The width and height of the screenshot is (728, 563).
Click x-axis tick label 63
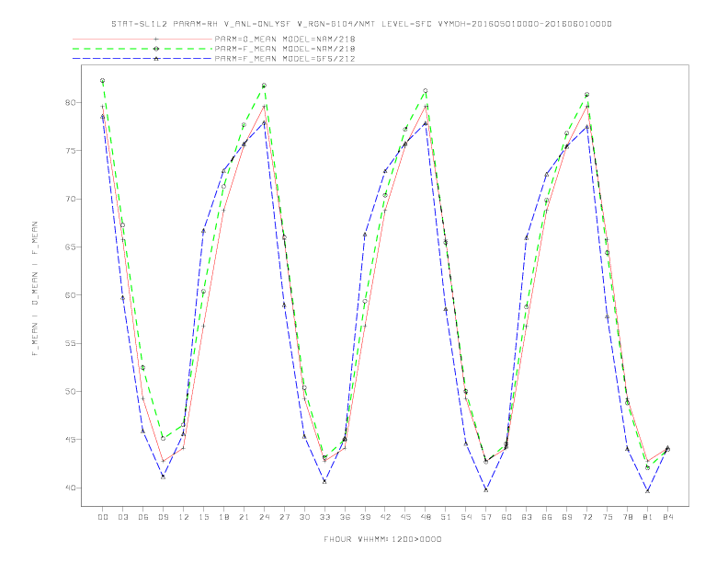[527, 517]
